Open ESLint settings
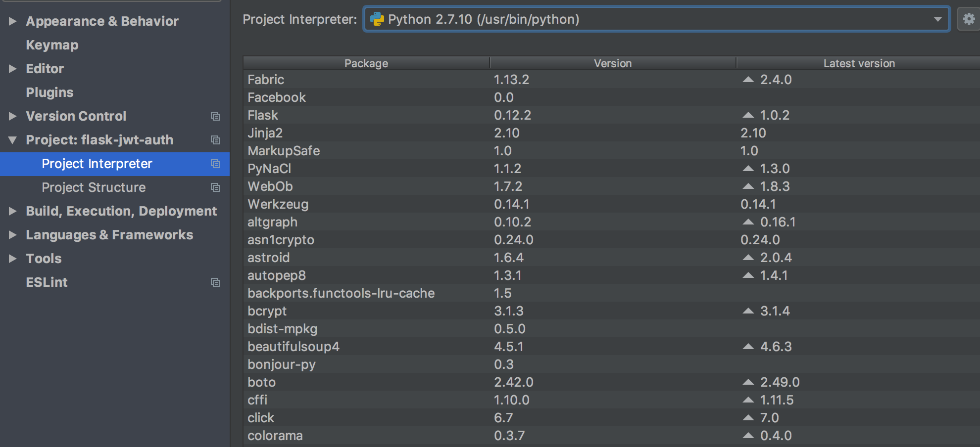Image resolution: width=980 pixels, height=447 pixels. [47, 282]
